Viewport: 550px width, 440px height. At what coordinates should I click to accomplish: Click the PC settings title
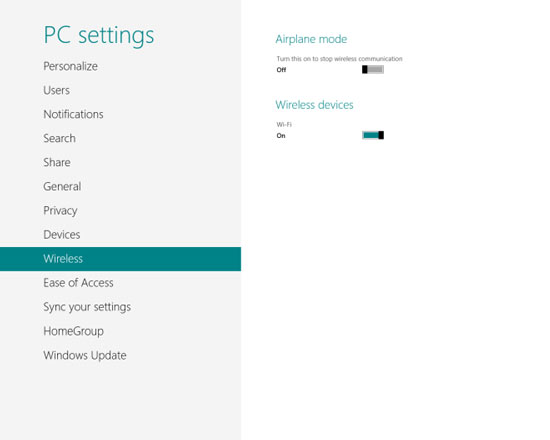pyautogui.click(x=99, y=35)
